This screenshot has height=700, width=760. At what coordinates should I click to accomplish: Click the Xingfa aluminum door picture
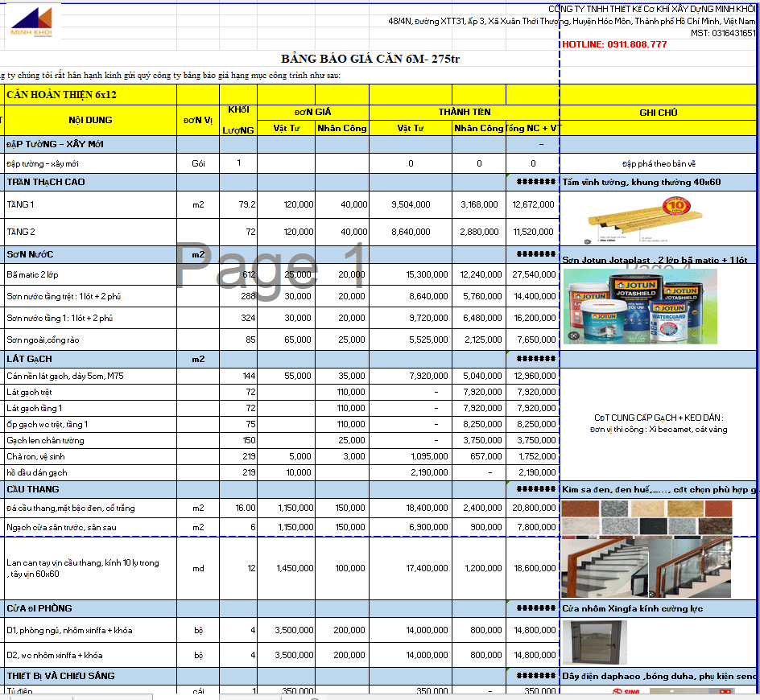coord(595,642)
